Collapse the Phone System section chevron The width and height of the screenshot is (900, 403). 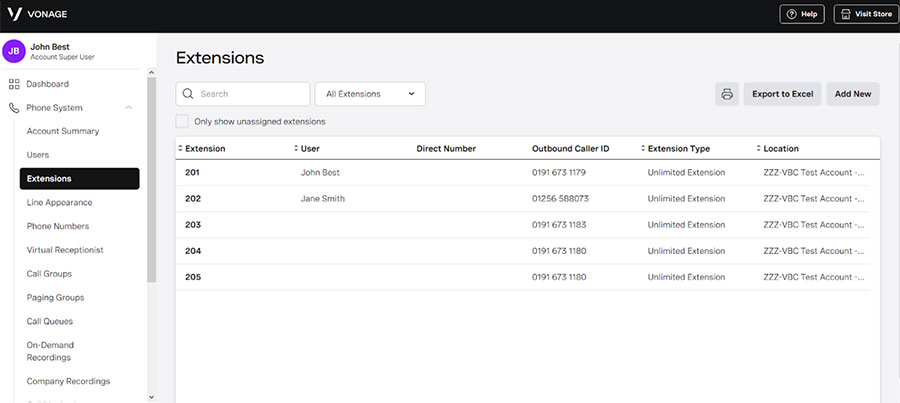(129, 108)
